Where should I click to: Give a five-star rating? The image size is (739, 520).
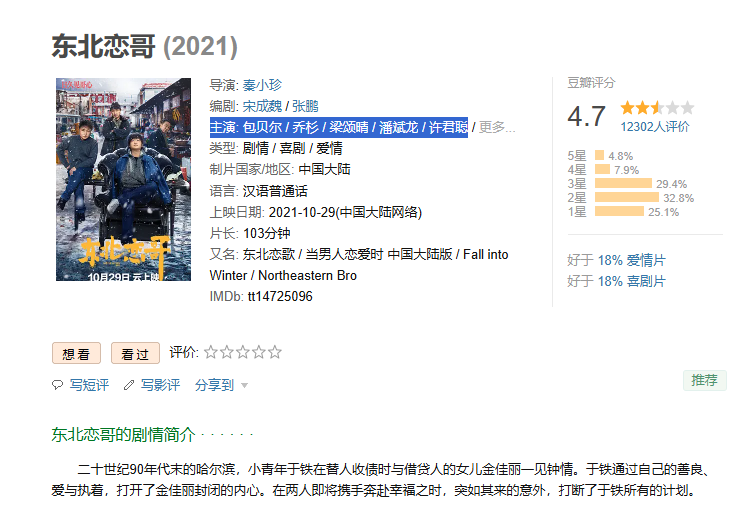tap(275, 352)
